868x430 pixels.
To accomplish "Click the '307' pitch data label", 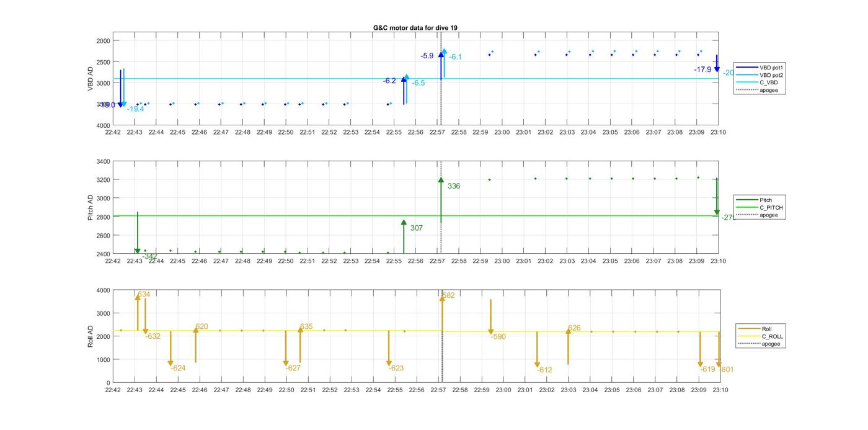I will tap(417, 228).
